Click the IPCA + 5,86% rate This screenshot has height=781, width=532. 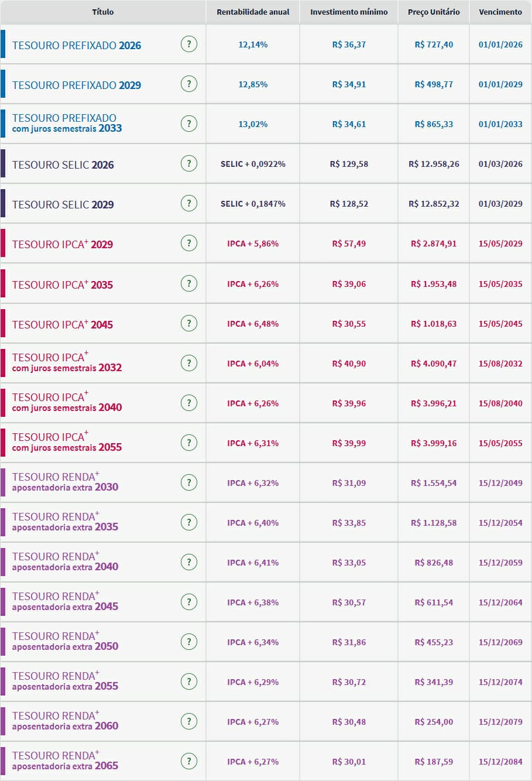click(253, 244)
